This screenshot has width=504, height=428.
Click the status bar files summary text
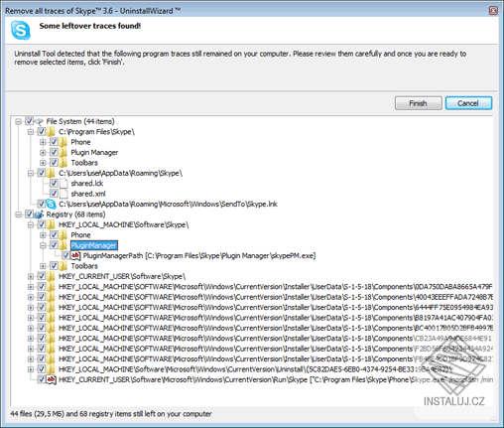point(111,414)
